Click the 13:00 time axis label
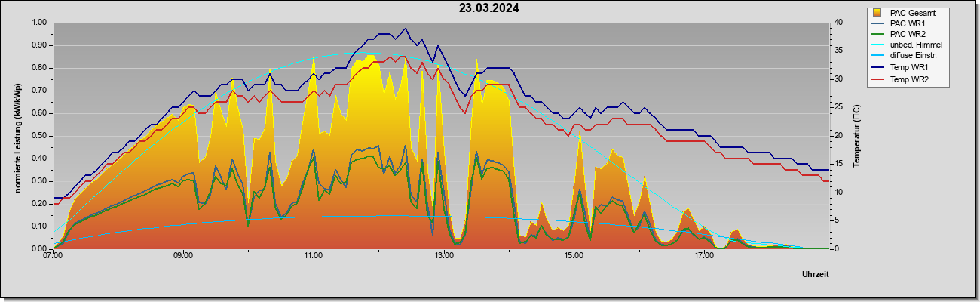 (444, 257)
